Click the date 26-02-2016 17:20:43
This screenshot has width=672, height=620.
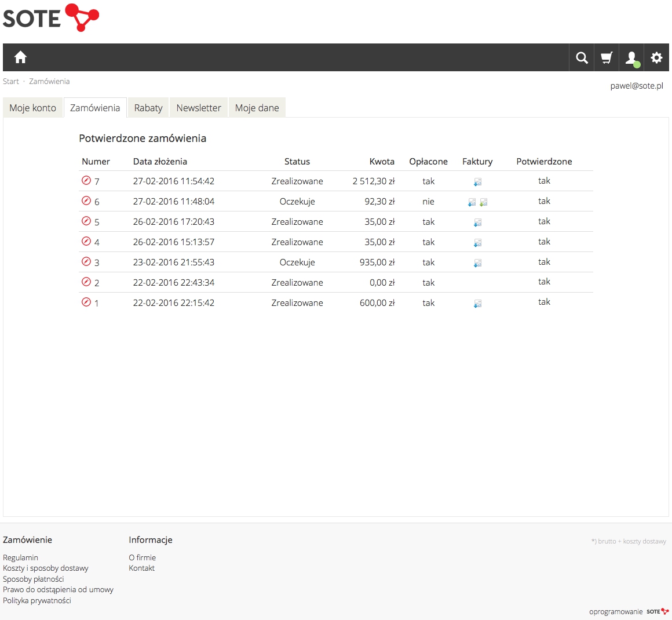174,222
